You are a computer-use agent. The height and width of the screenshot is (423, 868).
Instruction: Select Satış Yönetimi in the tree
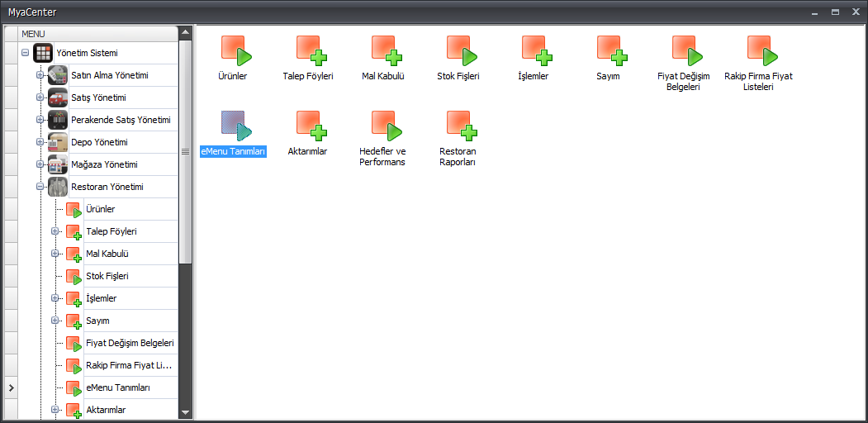pyautogui.click(x=98, y=97)
